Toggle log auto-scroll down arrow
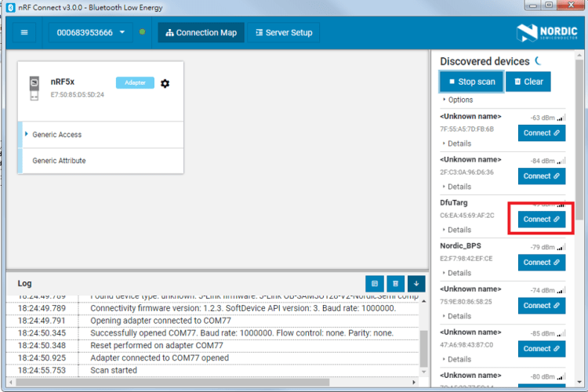588x392 pixels. click(416, 283)
